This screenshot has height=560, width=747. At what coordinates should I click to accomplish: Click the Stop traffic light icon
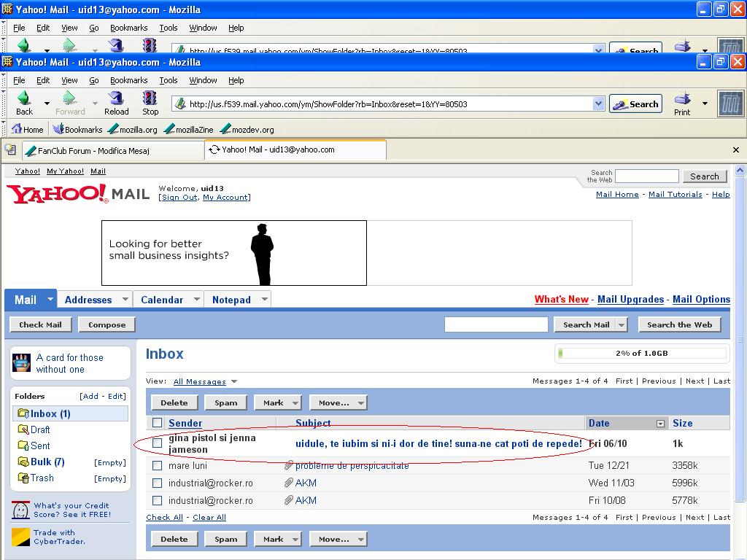click(150, 98)
